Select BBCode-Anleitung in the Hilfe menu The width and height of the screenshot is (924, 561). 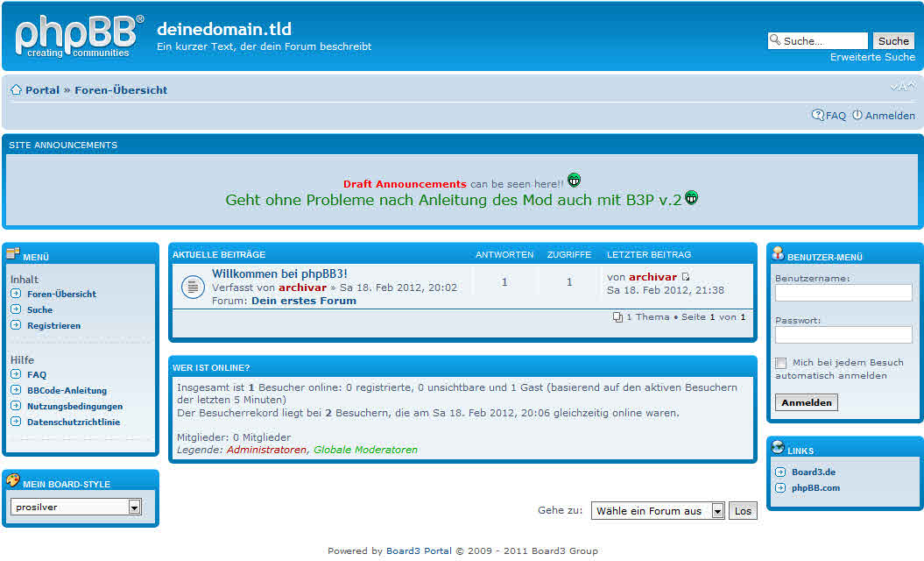[67, 391]
